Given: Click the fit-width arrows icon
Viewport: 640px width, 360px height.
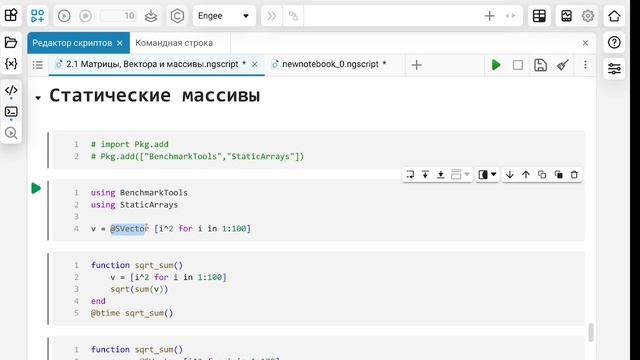Looking at the screenshot, I should tap(510, 16).
